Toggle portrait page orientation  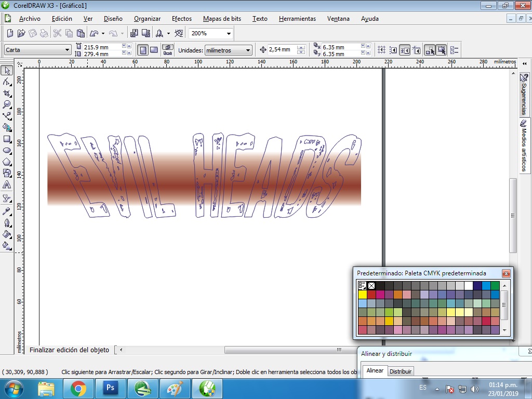tap(143, 50)
